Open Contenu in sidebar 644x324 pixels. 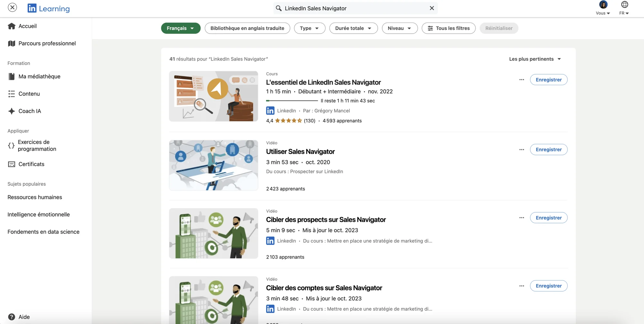(x=24, y=94)
